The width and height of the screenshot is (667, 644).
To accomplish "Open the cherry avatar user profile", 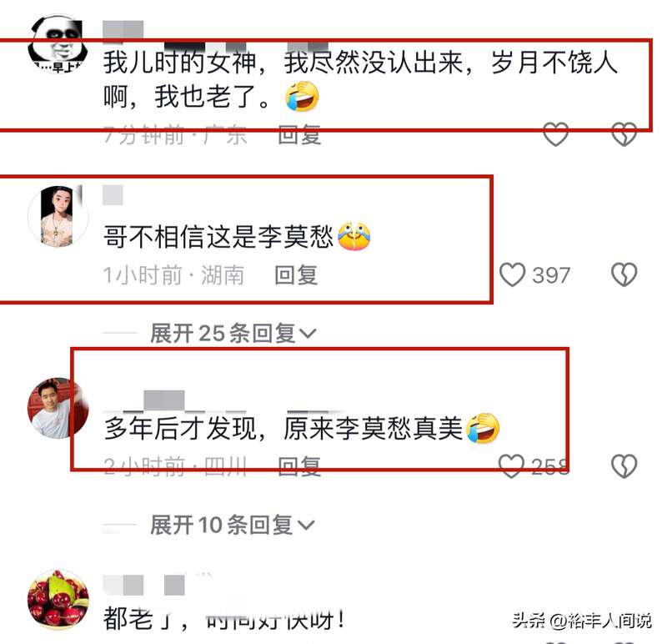I will click(58, 599).
